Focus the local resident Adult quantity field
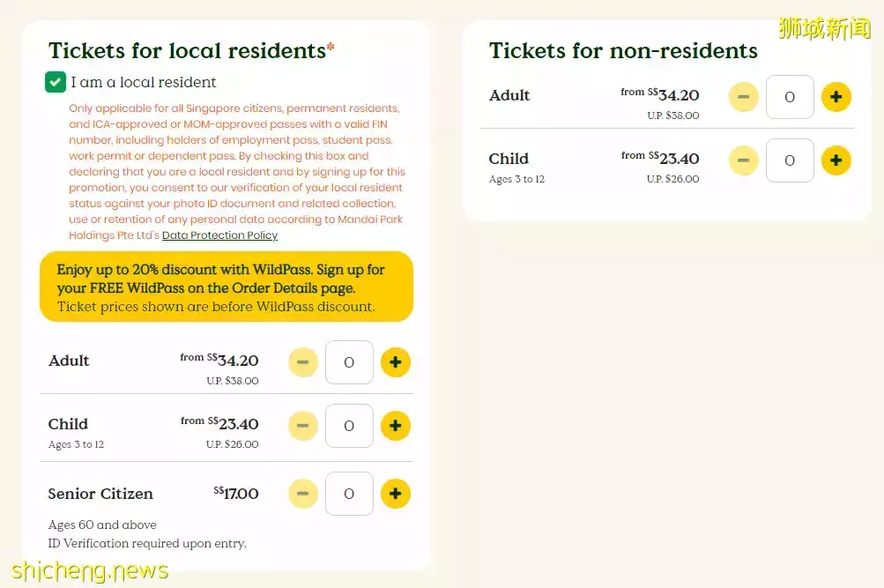 click(349, 362)
